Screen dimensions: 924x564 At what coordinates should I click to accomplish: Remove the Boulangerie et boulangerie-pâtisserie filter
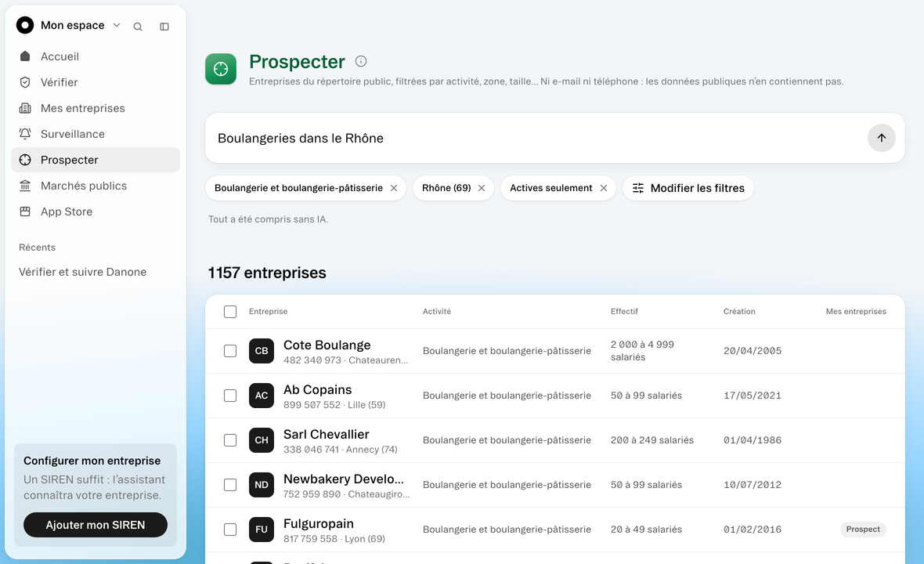[394, 188]
